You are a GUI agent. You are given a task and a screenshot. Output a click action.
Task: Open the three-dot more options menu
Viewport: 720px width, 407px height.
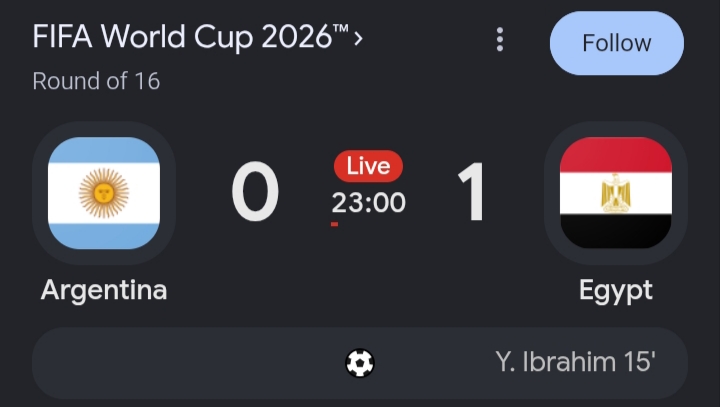click(500, 40)
